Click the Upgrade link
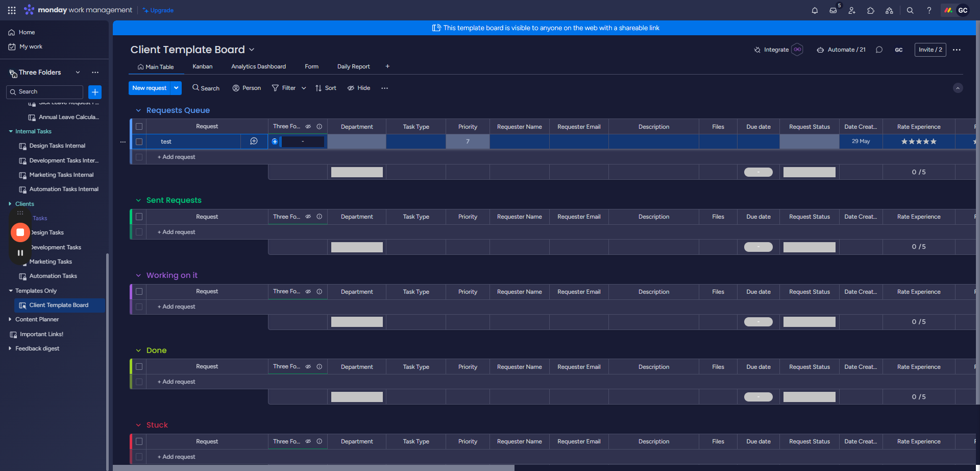 [158, 10]
